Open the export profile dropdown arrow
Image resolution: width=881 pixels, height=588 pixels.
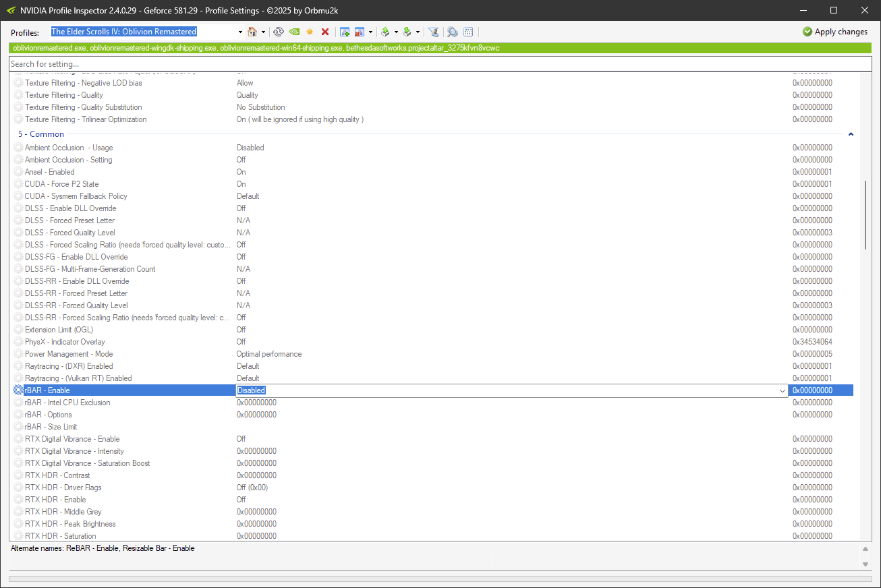[x=396, y=32]
